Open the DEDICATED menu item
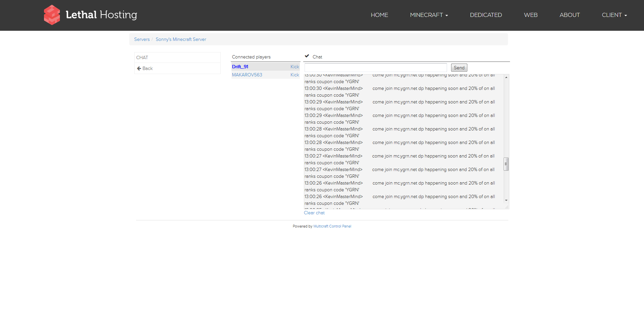Viewport: 644px width, 311px height. tap(486, 15)
